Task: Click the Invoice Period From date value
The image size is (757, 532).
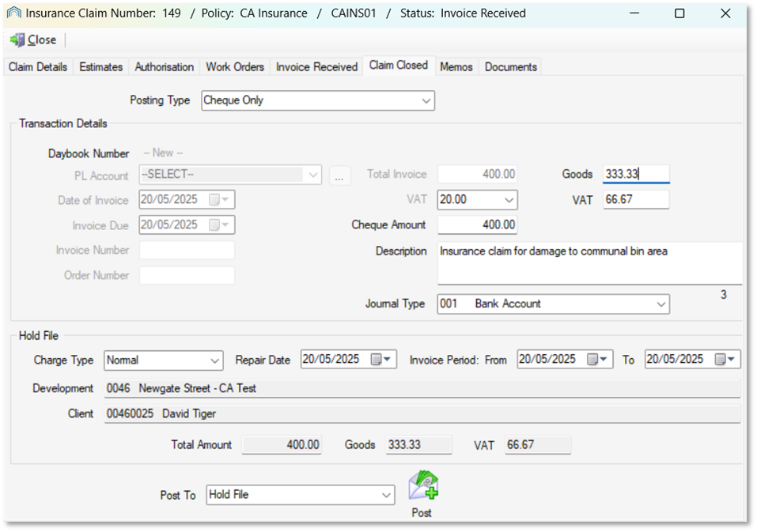Action: click(547, 360)
